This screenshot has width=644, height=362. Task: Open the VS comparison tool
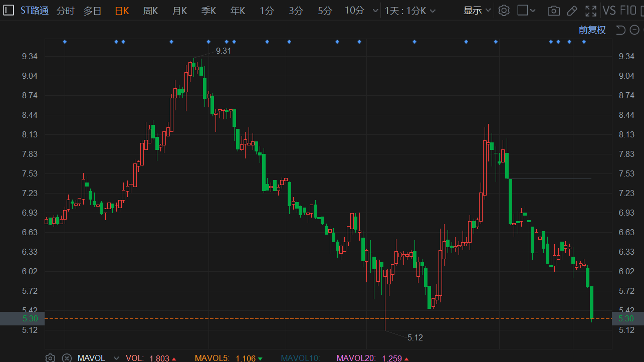point(609,11)
